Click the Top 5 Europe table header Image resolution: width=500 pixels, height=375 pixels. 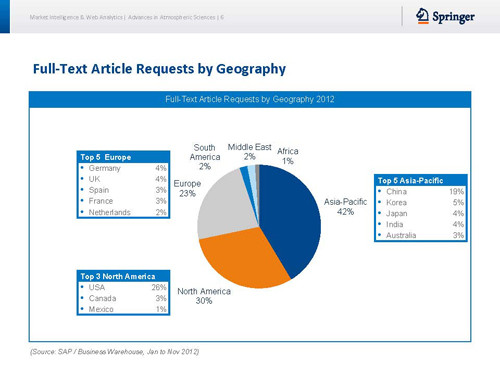[123, 157]
